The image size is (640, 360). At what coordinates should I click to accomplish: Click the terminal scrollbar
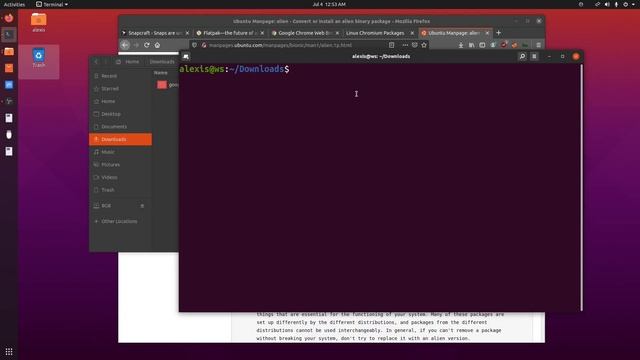pos(581,187)
